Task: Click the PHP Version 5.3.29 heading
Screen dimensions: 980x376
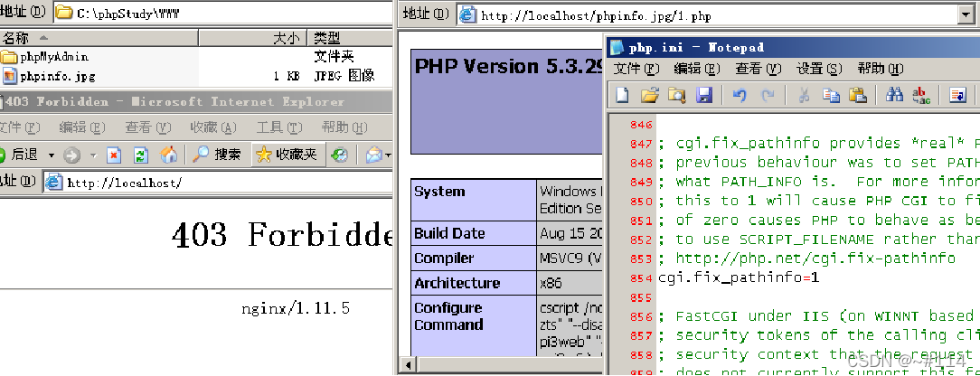Action: [508, 67]
